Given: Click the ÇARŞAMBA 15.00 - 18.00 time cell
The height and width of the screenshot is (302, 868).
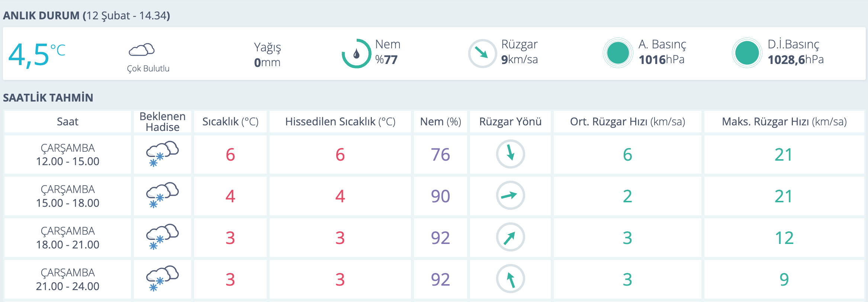Looking at the screenshot, I should coord(67,196).
